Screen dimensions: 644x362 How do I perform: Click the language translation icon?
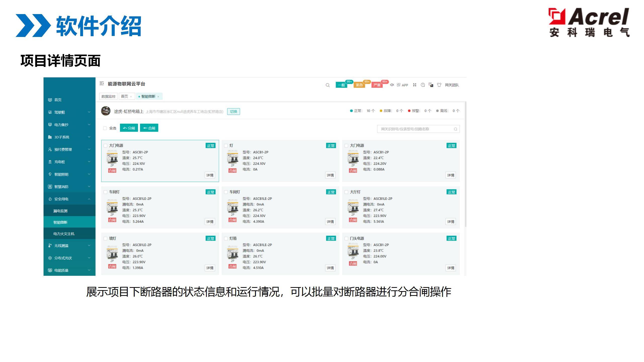point(431,85)
